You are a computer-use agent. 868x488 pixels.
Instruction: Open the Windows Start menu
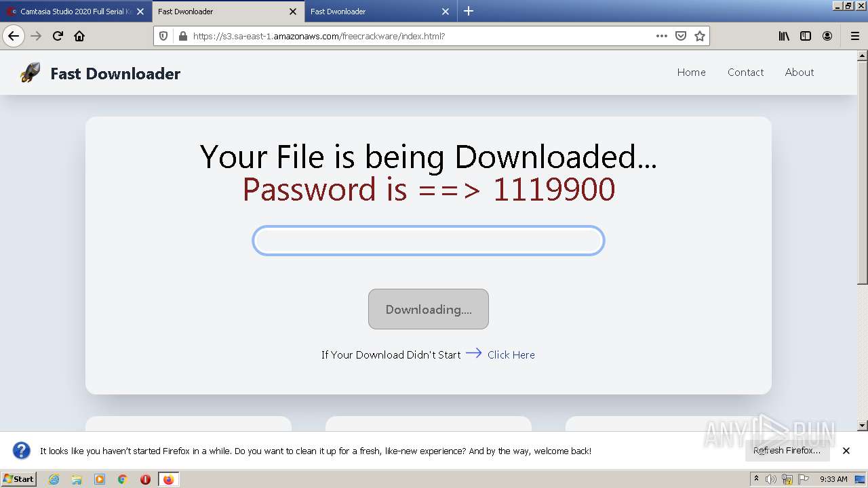pyautogui.click(x=19, y=479)
